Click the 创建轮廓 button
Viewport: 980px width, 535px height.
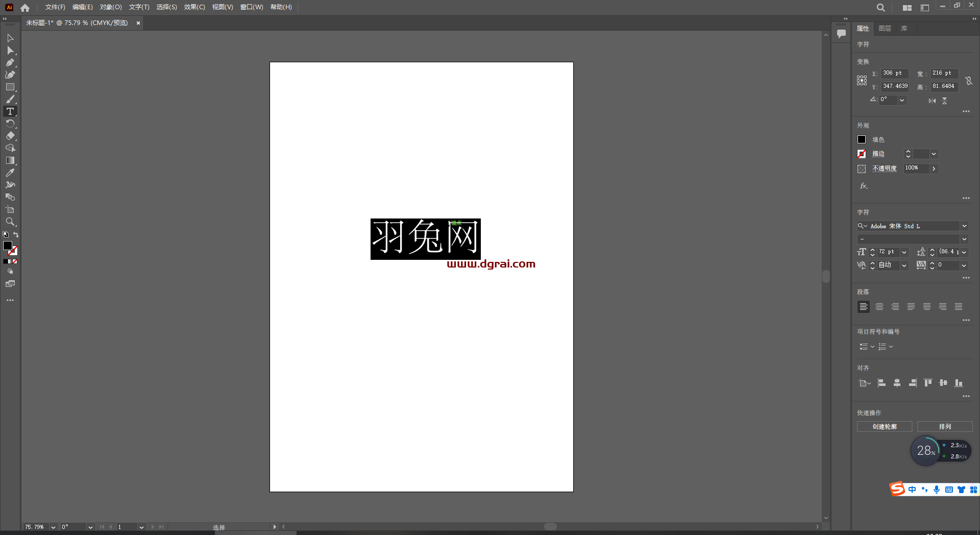point(884,427)
